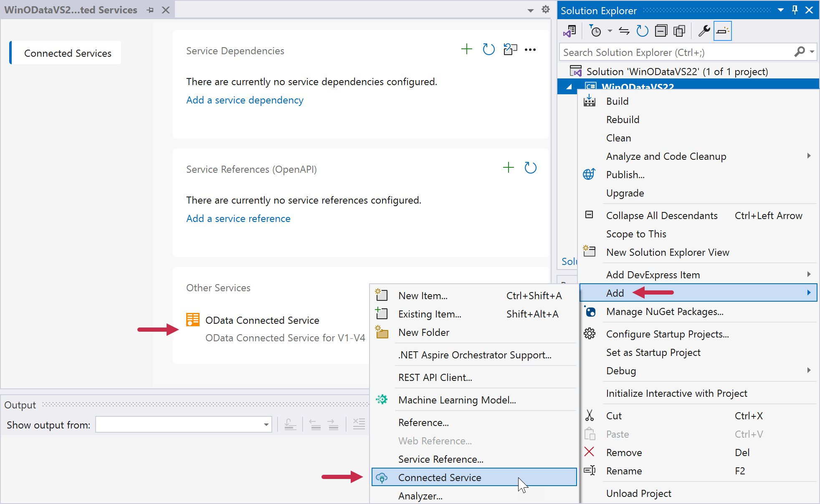Click Collapse All in Solution Explorer toolbar
This screenshot has width=820, height=504.
click(661, 31)
